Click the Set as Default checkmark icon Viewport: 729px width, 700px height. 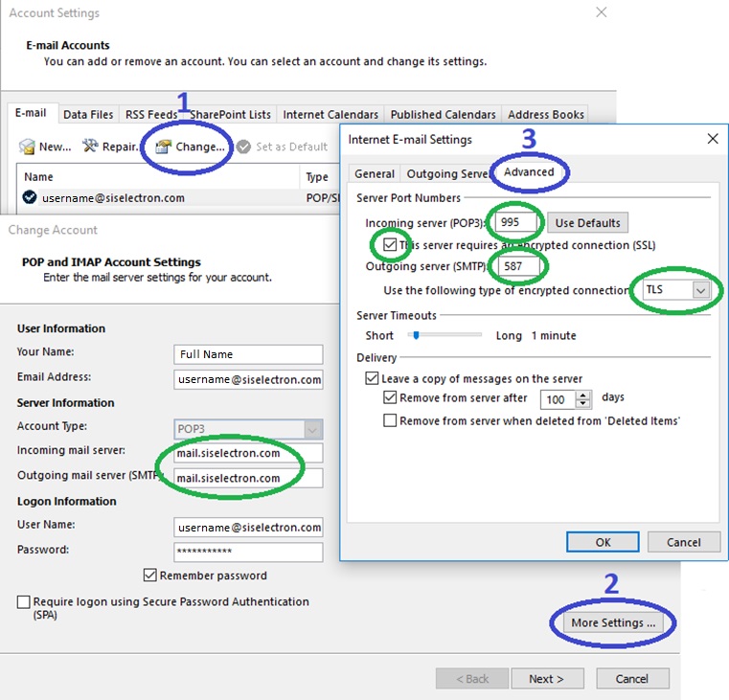click(243, 147)
